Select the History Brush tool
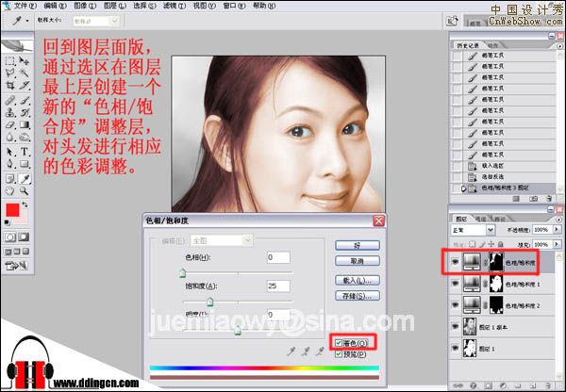Viewport: 566px width, 392px height. (x=25, y=112)
